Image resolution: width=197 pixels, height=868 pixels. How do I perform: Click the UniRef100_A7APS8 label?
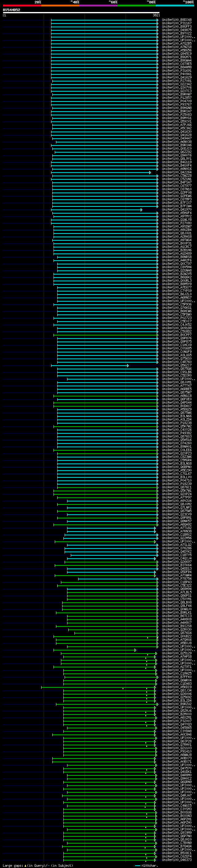tap(176, 656)
